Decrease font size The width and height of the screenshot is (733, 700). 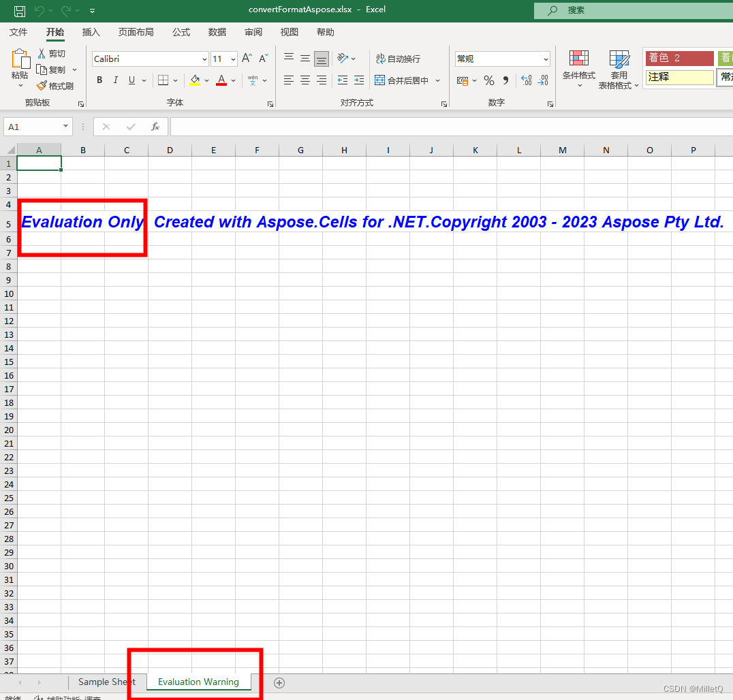tap(264, 59)
